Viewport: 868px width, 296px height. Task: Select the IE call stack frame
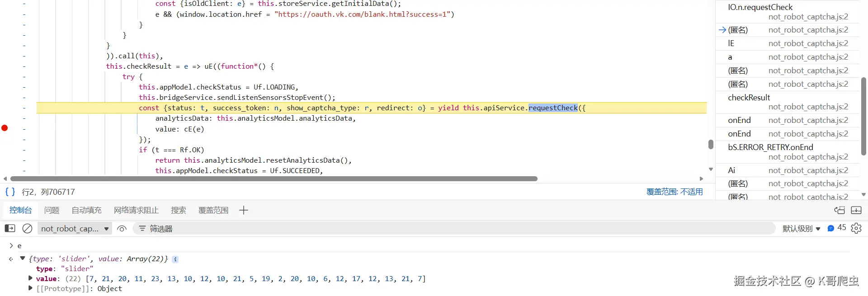(x=788, y=43)
